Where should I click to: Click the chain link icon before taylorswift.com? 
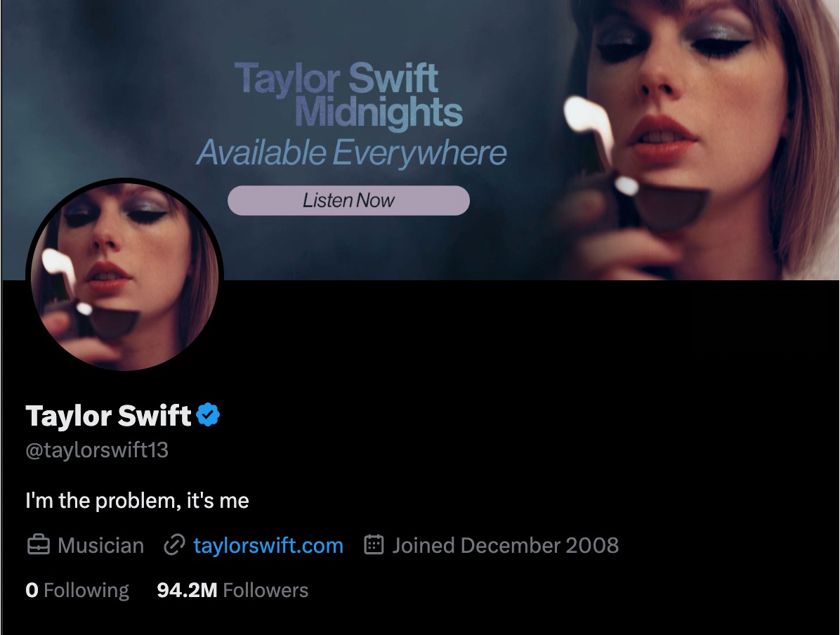tap(174, 545)
